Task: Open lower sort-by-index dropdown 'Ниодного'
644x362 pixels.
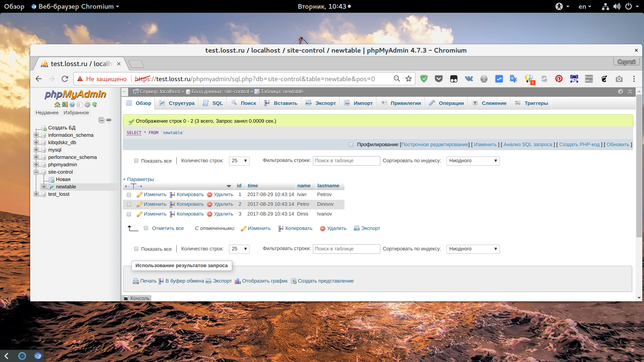Action: pos(473,249)
